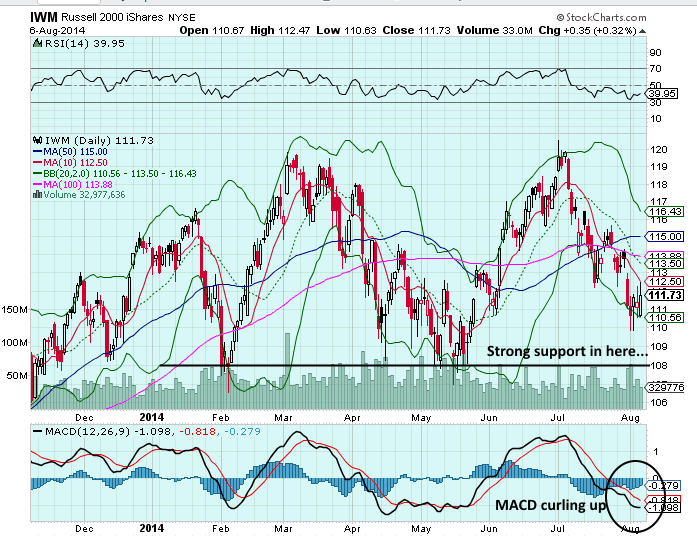Click the Open value 110.67
This screenshot has width=697, height=537.
click(228, 31)
